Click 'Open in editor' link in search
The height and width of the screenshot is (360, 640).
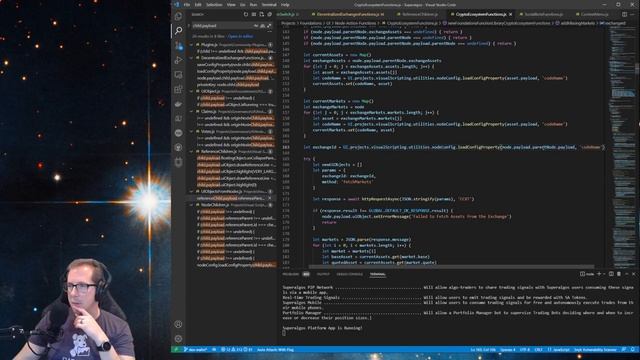[240, 36]
